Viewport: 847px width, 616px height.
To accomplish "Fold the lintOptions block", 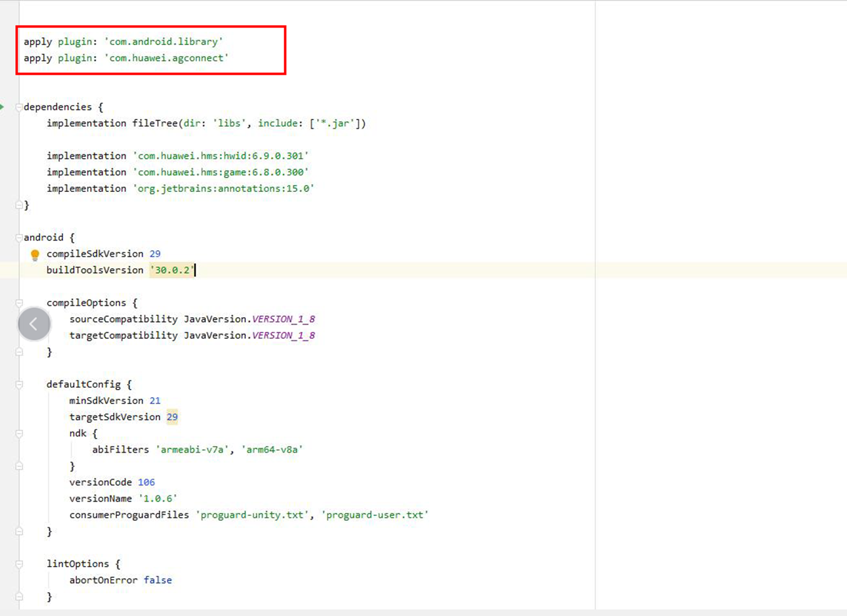I will [x=19, y=564].
